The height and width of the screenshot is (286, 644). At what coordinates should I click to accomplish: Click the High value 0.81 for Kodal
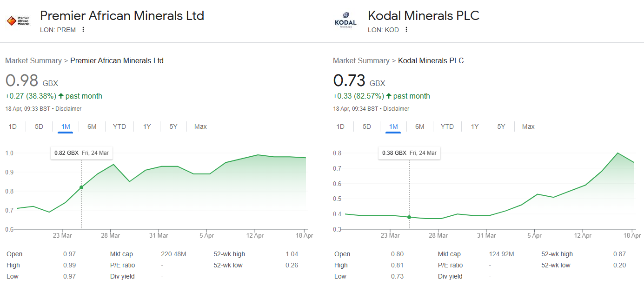398,265
